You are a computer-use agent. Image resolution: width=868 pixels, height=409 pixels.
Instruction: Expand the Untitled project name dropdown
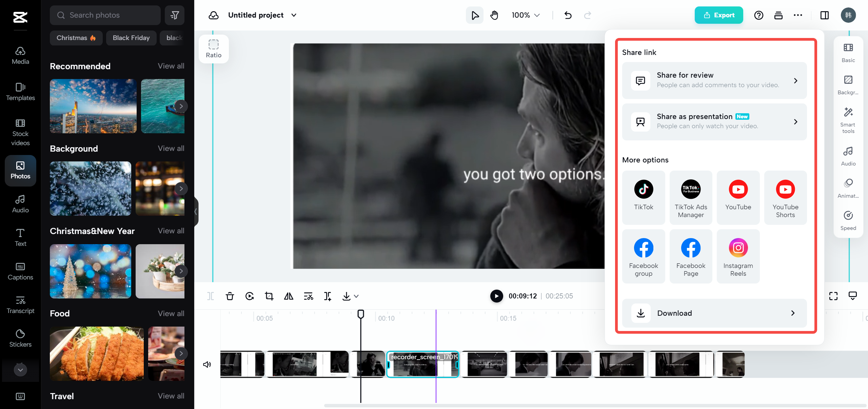294,15
